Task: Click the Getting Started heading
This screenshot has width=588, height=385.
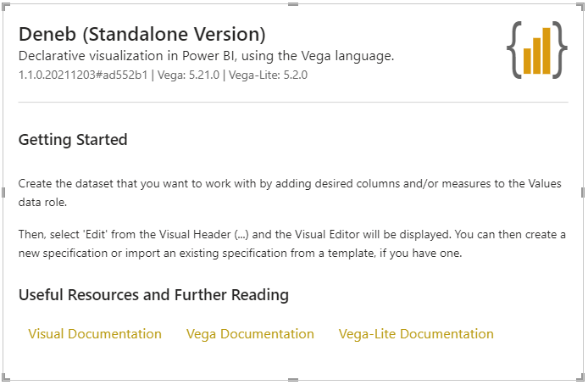Action: point(73,140)
